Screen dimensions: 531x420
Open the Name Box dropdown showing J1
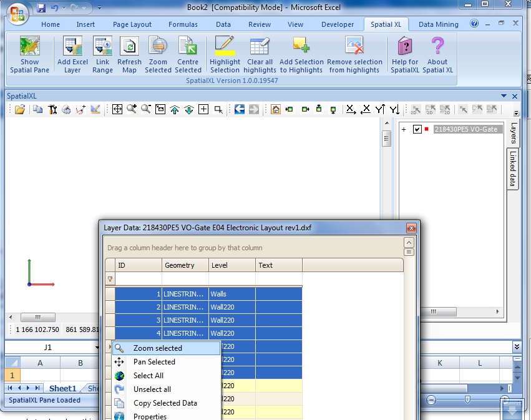coord(98,346)
